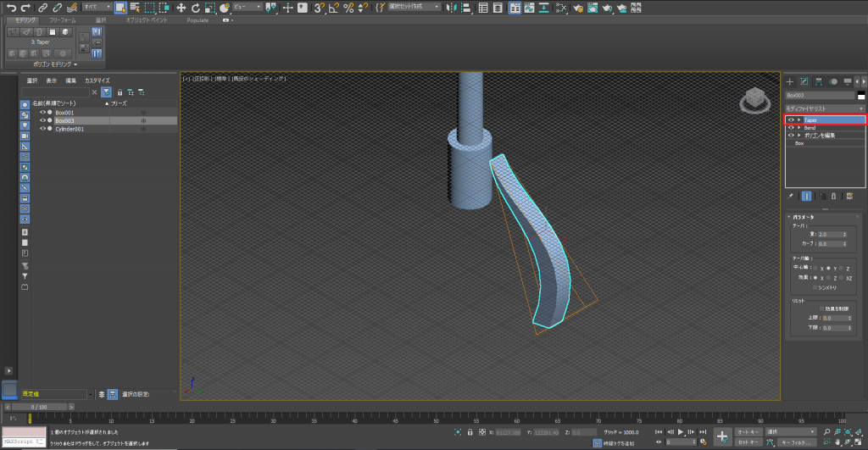Enable the 効果を制限 limit checkbox

coord(821,308)
